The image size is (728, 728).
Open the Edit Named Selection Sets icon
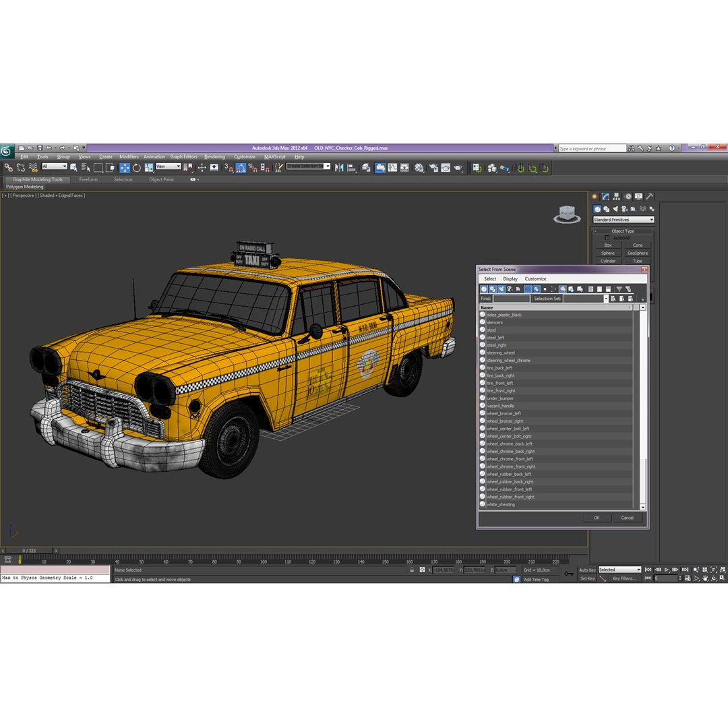[278, 168]
